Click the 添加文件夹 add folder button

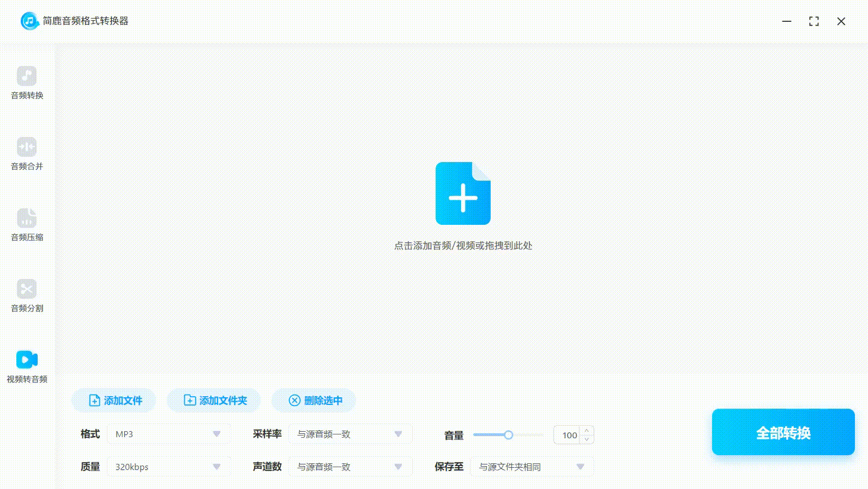pyautogui.click(x=214, y=401)
